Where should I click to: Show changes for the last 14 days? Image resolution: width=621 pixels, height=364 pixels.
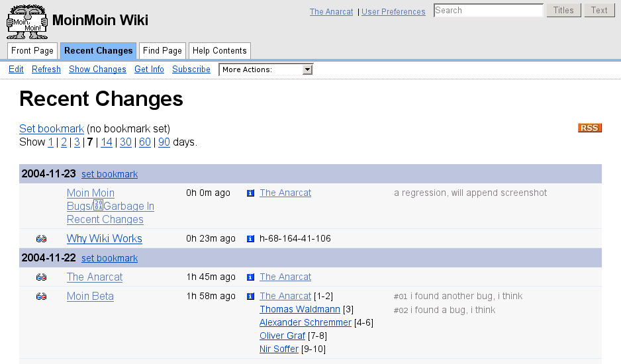click(106, 142)
